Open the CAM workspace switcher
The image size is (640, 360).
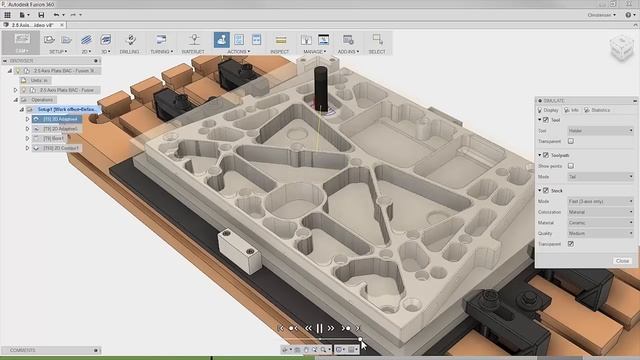[21, 43]
